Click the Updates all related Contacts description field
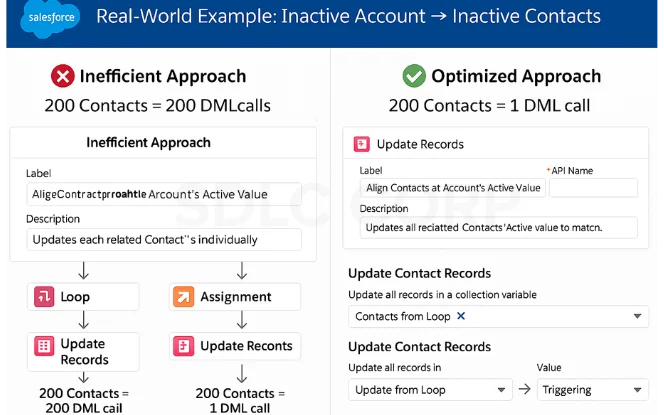This screenshot has height=415, width=664. click(498, 228)
